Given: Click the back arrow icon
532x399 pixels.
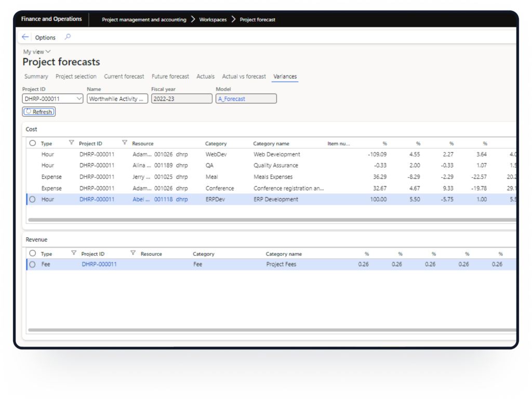Looking at the screenshot, I should pos(25,37).
